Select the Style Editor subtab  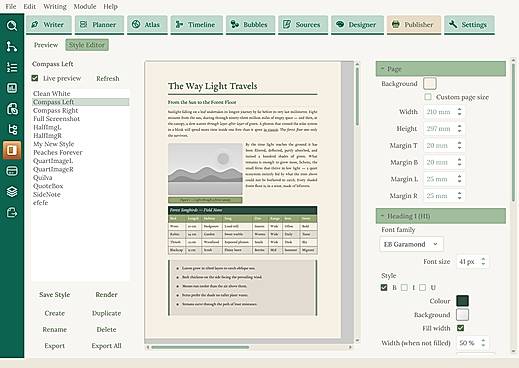(87, 45)
